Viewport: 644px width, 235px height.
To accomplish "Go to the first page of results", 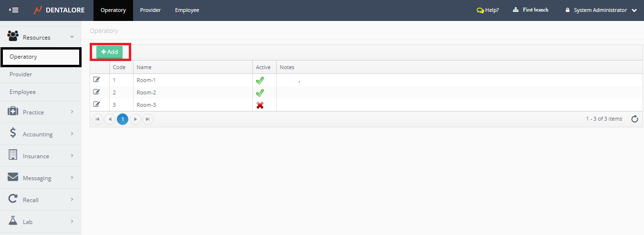I will point(98,119).
